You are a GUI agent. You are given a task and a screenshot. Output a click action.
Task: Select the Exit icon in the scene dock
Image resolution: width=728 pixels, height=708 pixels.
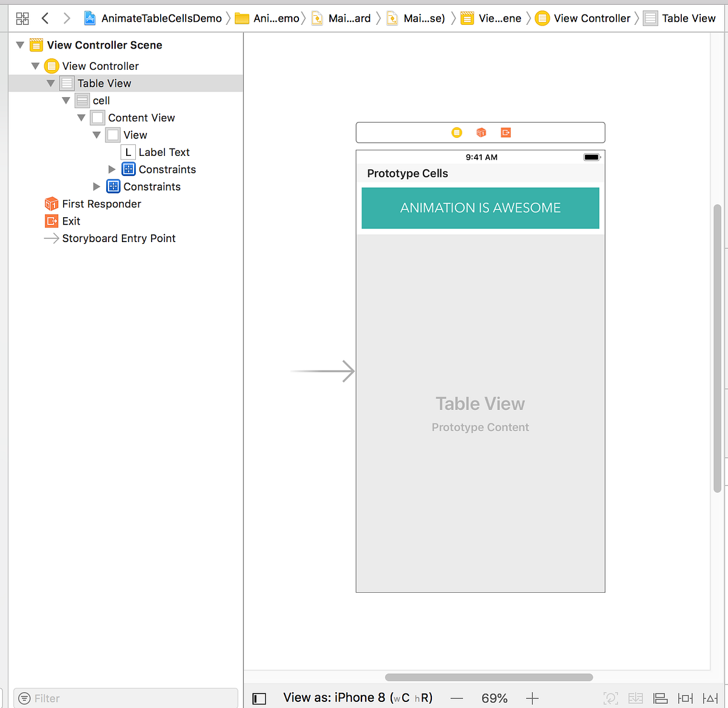[x=505, y=132]
